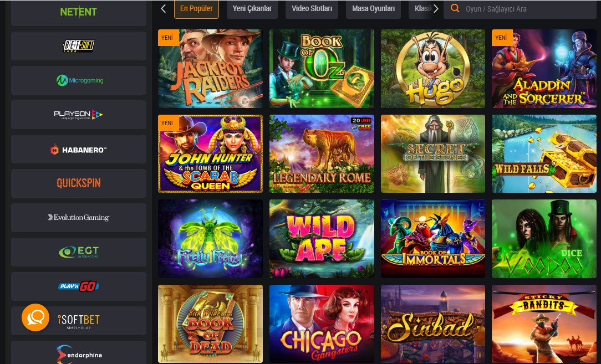601x364 pixels.
Task: Open the Video Slotları tab
Action: [312, 9]
